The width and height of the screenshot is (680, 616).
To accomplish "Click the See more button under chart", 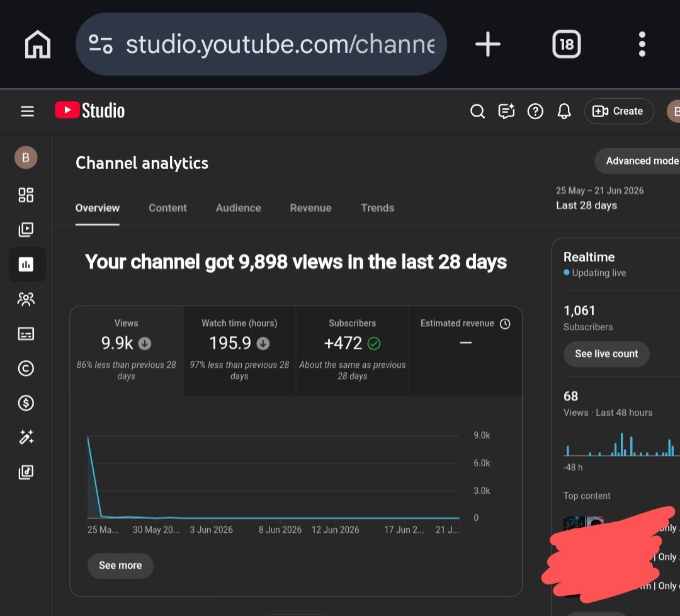I will click(x=120, y=566).
